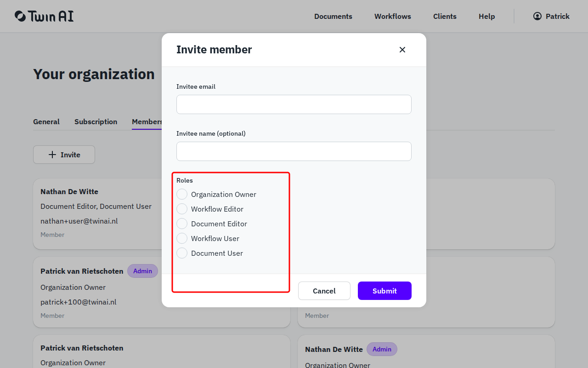This screenshot has width=588, height=368.
Task: Cancel the member invitation
Action: point(324,291)
